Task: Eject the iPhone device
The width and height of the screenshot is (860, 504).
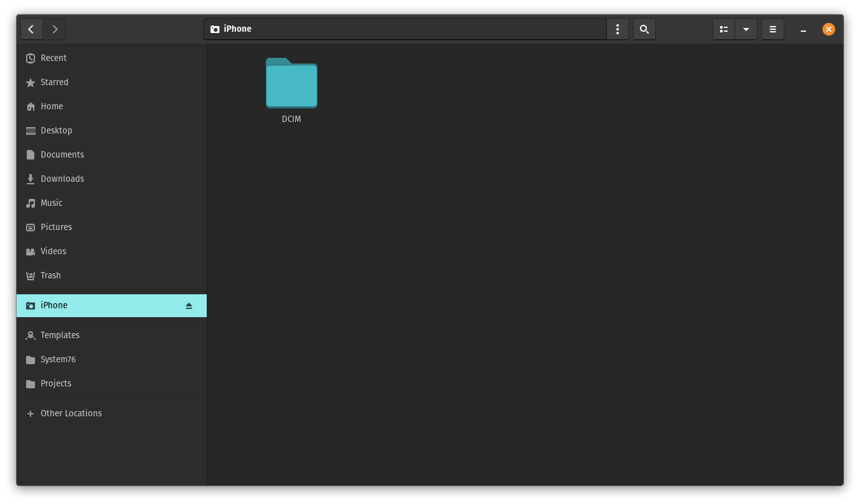Action: pyautogui.click(x=189, y=306)
